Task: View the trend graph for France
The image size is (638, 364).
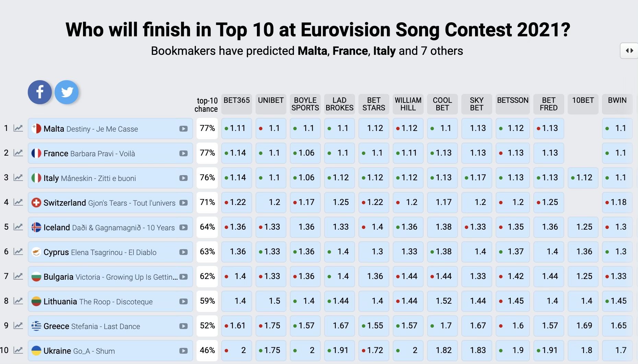Action: click(17, 153)
